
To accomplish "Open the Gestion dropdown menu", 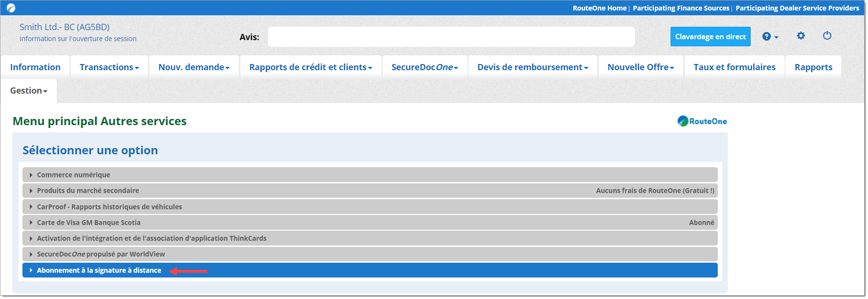I will pos(29,91).
